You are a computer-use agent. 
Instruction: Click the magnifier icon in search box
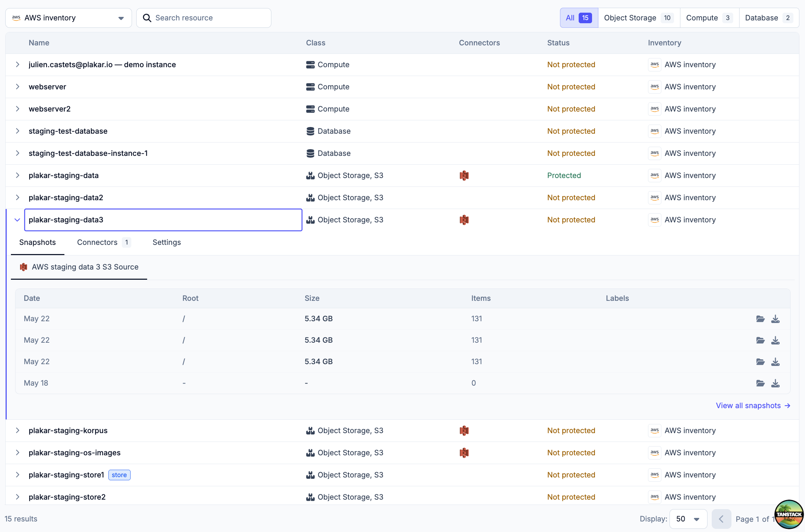(x=147, y=18)
